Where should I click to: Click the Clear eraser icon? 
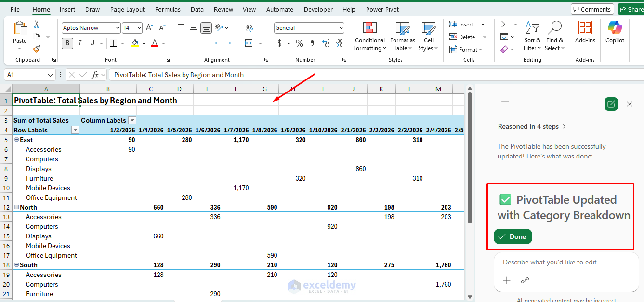(504, 49)
